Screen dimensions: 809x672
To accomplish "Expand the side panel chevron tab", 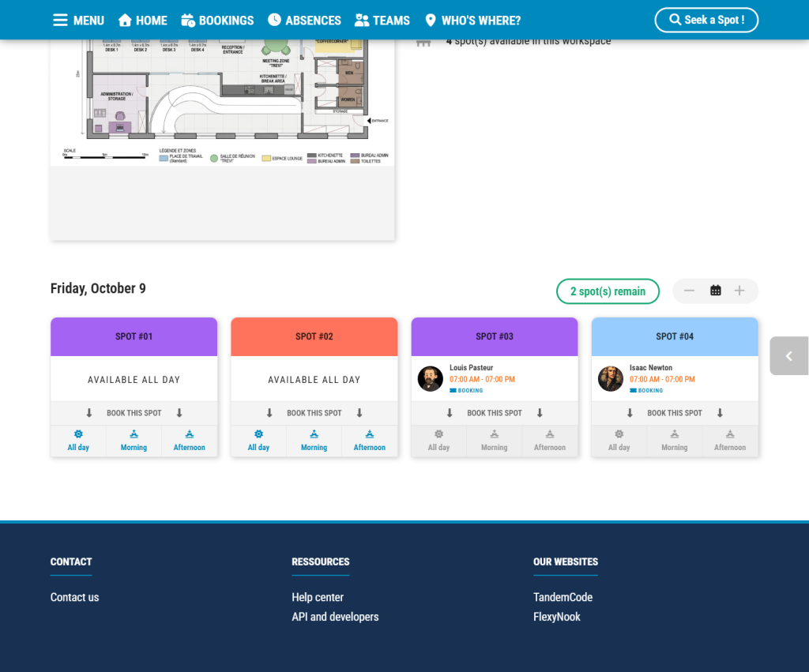I will coord(789,356).
